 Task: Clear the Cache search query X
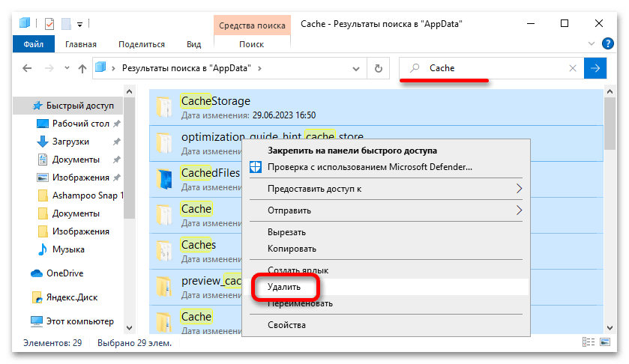[x=573, y=68]
